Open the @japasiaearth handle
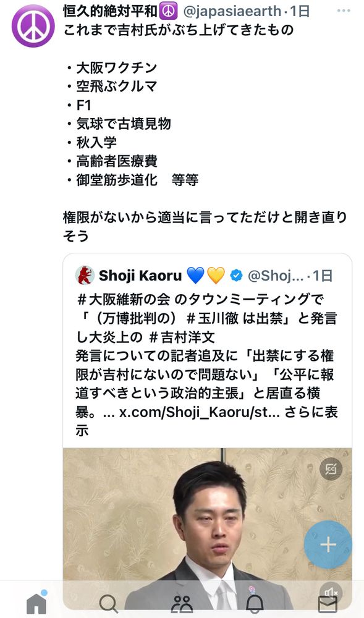The height and width of the screenshot is (618, 364). [232, 11]
